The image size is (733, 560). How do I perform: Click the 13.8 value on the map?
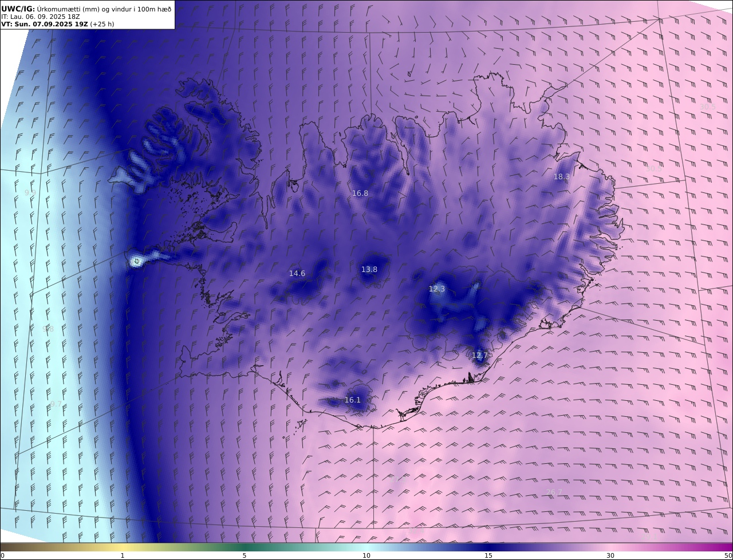pos(369,270)
